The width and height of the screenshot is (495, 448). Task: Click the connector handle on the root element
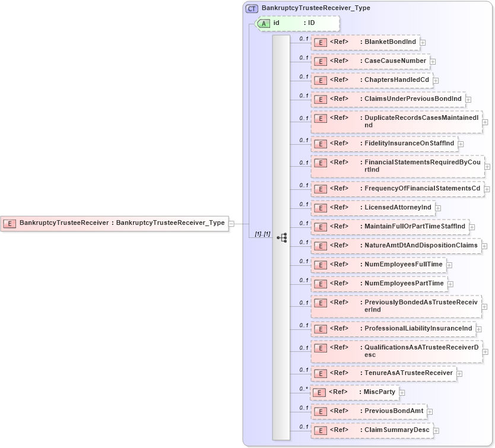[231, 224]
